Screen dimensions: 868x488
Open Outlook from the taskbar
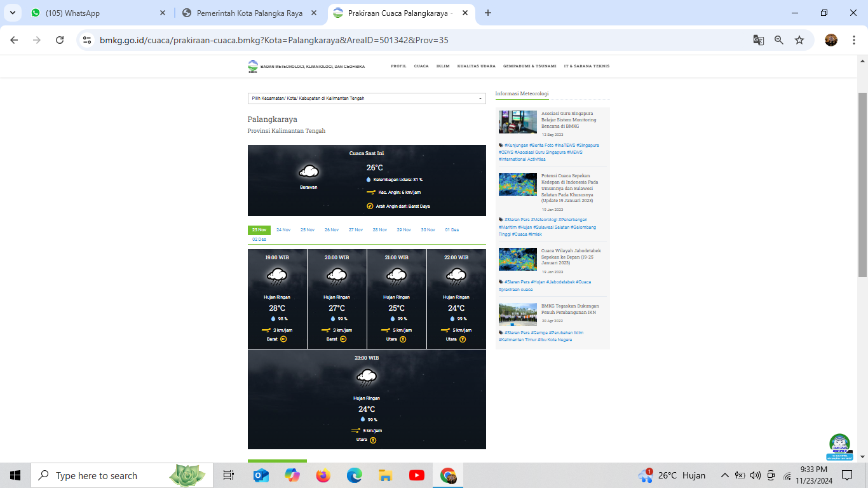pos(261,475)
